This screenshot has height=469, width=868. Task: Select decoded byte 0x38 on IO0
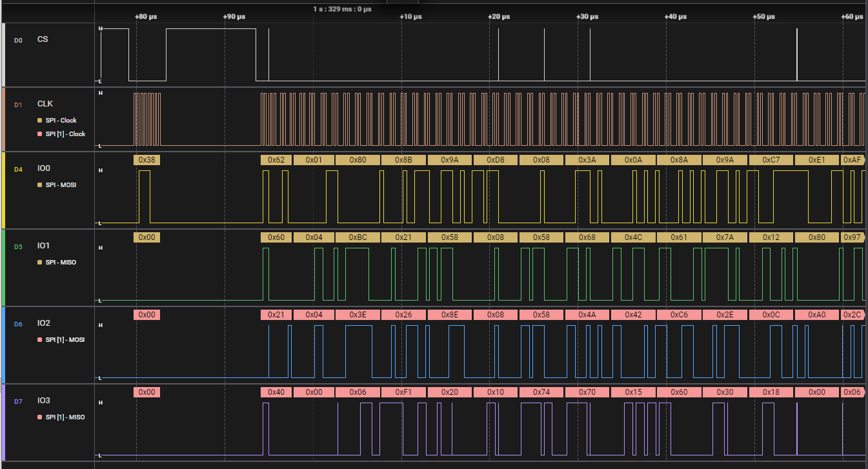tap(146, 160)
